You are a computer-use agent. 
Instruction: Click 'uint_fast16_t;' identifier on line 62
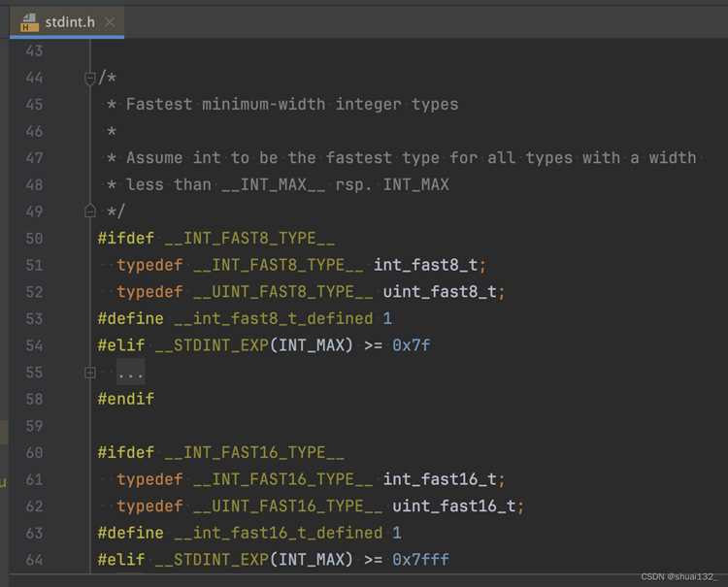458,505
